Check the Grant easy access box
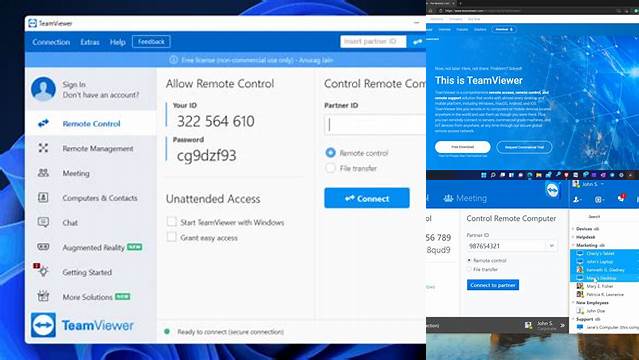Screen dimensions: 639x360 [x=172, y=237]
